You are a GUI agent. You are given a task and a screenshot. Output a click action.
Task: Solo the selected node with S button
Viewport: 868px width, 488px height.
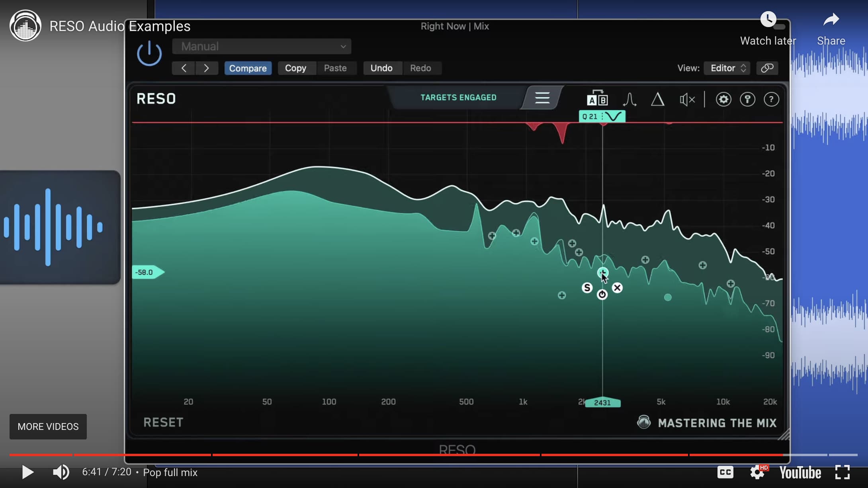click(587, 288)
